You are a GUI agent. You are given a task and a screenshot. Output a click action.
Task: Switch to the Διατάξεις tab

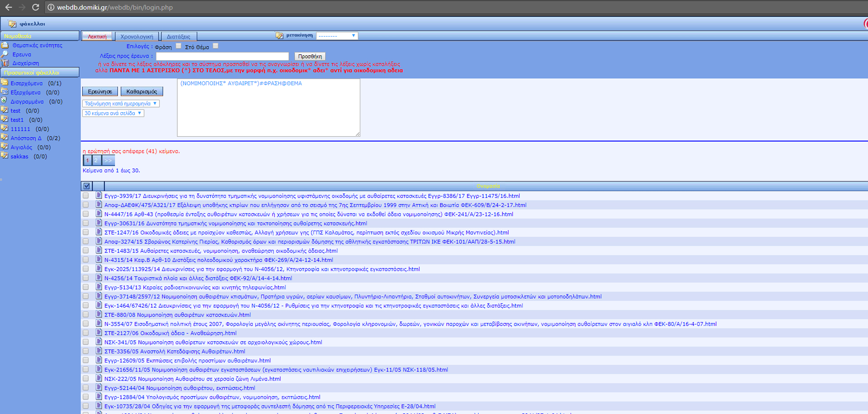(x=179, y=36)
